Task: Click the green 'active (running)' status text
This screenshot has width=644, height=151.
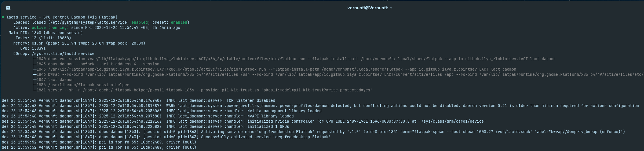Action: [50, 28]
